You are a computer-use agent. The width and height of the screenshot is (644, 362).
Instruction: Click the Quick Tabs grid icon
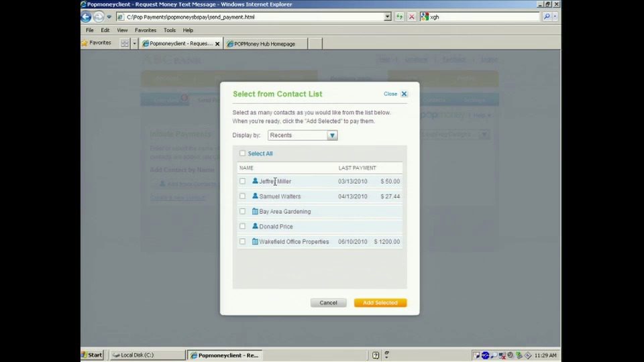click(x=125, y=44)
